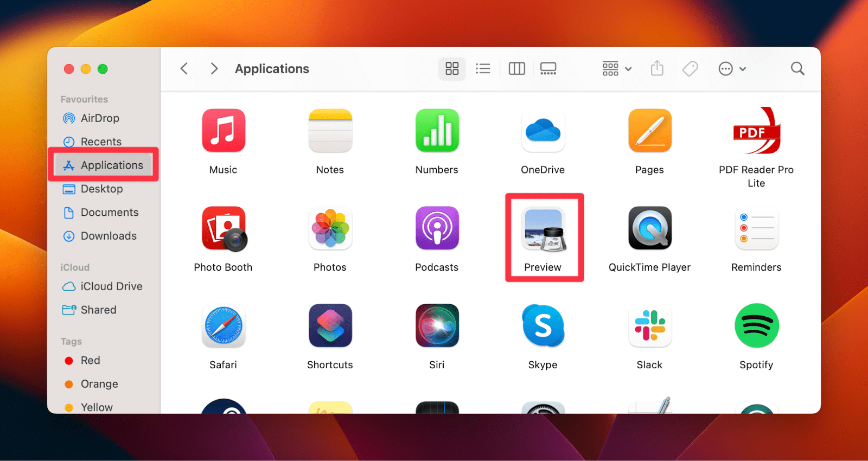Open the Photos app icon
Image resolution: width=868 pixels, height=461 pixels.
(330, 228)
